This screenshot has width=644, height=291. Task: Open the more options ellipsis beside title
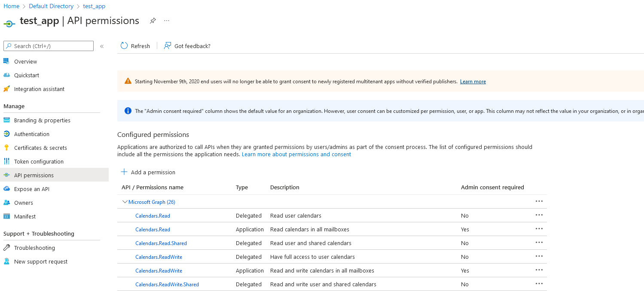[x=167, y=21]
